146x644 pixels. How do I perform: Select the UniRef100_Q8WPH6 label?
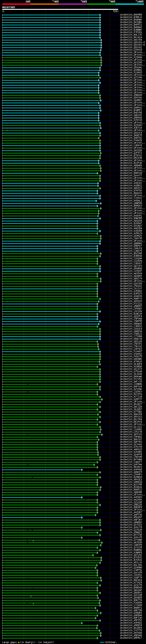pyautogui.click(x=131, y=203)
